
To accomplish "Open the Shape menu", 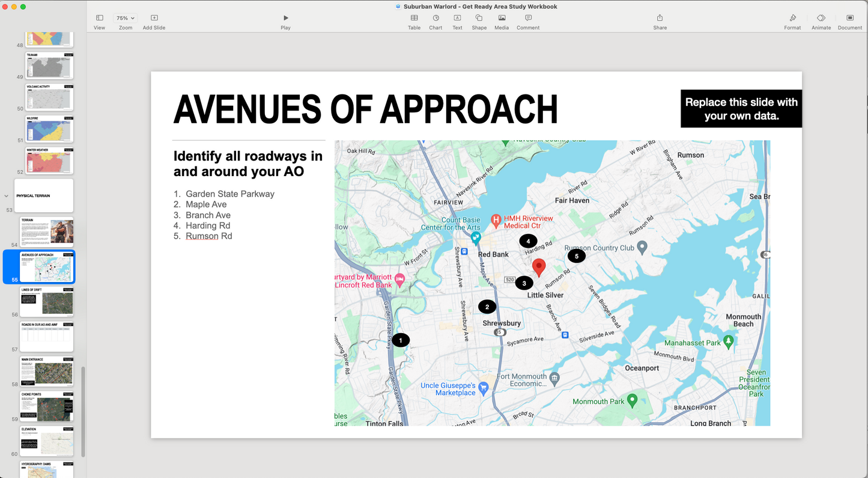I will tap(479, 22).
